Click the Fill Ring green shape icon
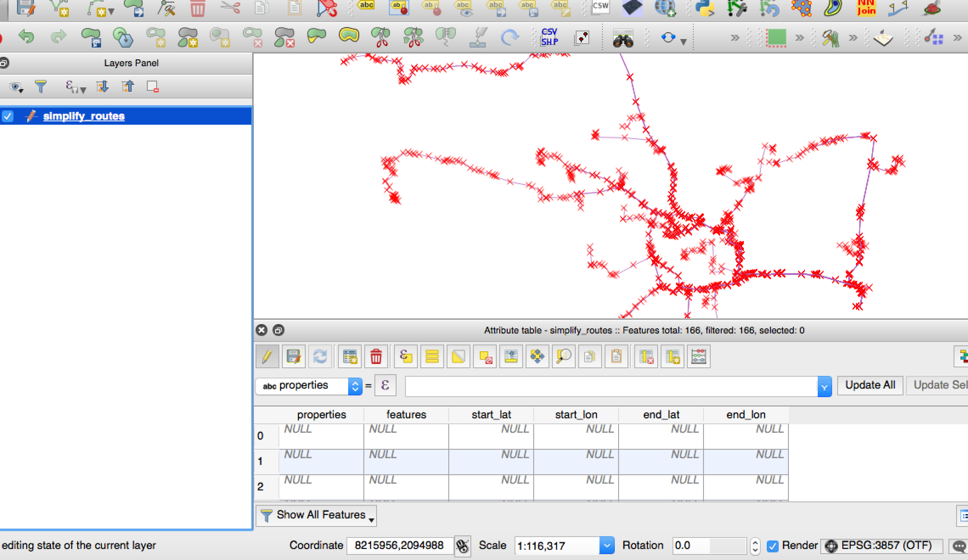This screenshot has width=968, height=560. pos(220,37)
